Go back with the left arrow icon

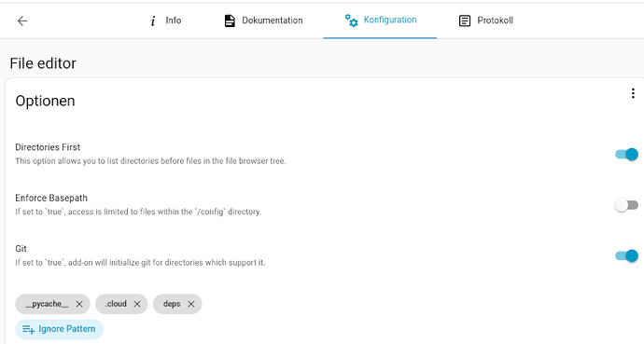22,21
